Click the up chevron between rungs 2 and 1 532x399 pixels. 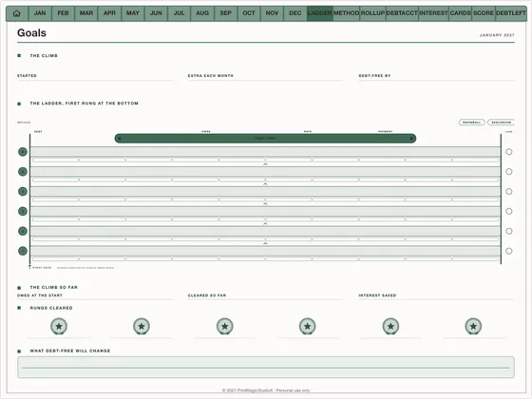pyautogui.click(x=265, y=243)
